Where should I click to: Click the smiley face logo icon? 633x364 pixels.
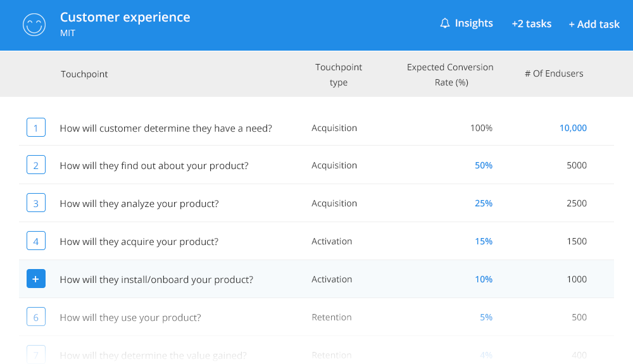pos(35,25)
